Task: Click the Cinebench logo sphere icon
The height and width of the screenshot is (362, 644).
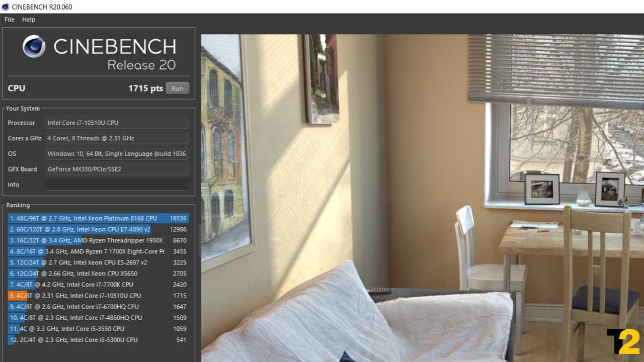Action: tap(34, 47)
